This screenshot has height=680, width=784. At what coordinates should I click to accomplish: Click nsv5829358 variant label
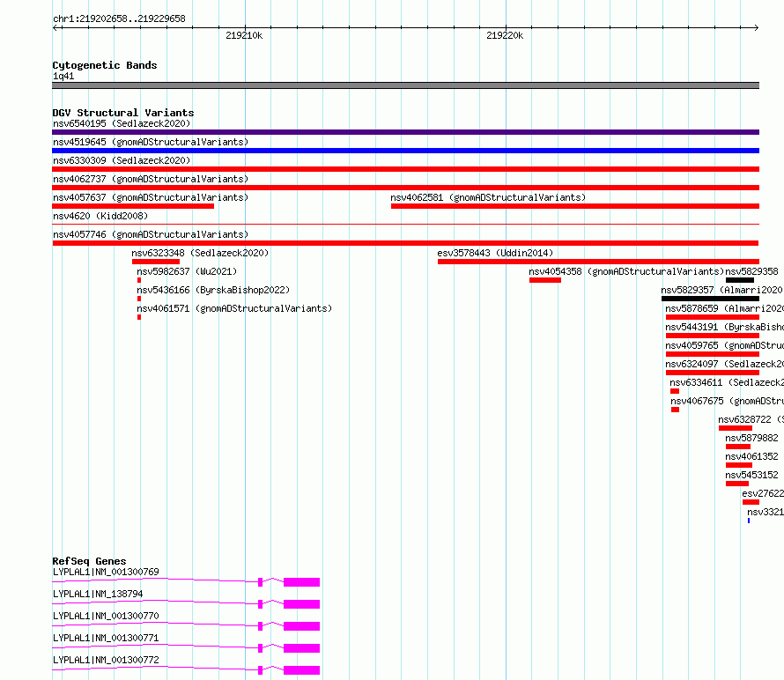[752, 271]
